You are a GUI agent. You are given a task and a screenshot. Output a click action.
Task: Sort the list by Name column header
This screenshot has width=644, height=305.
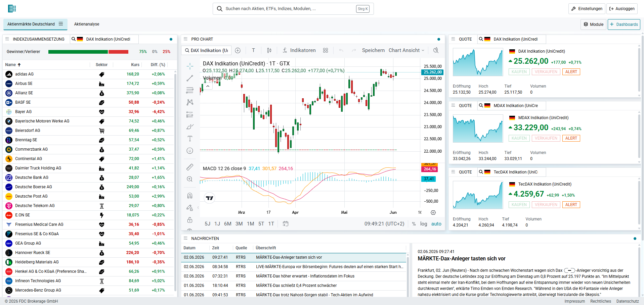(13, 65)
